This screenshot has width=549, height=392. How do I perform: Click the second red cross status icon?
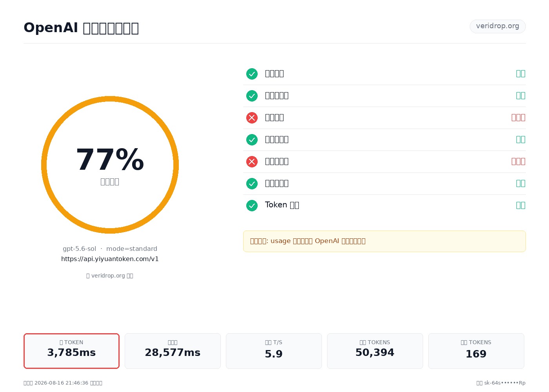point(252,162)
